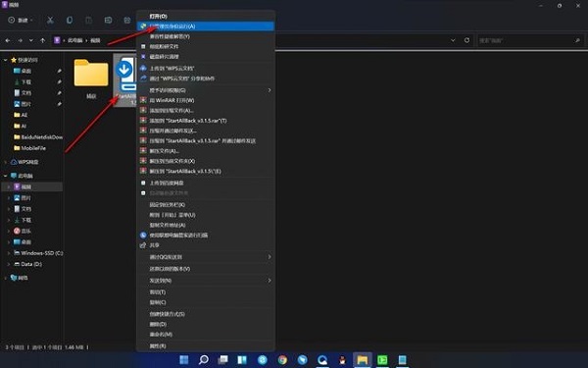The image size is (588, 368).
Task: Click the 此电脑 breadcrumb in address bar
Action: click(x=74, y=40)
